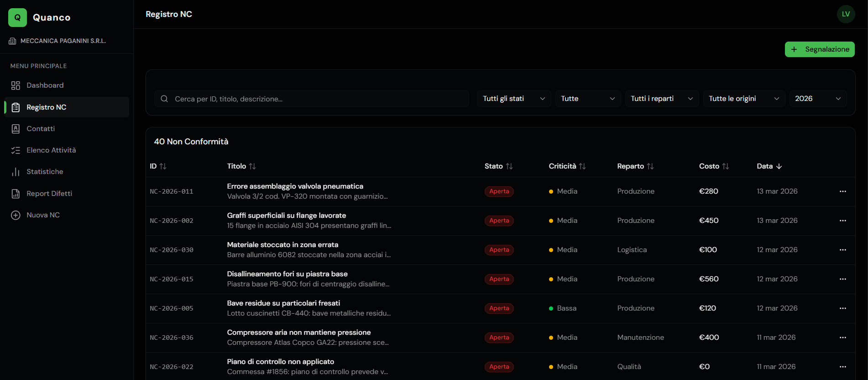
Task: Click the NC-2026-030 ID cell
Action: click(172, 250)
